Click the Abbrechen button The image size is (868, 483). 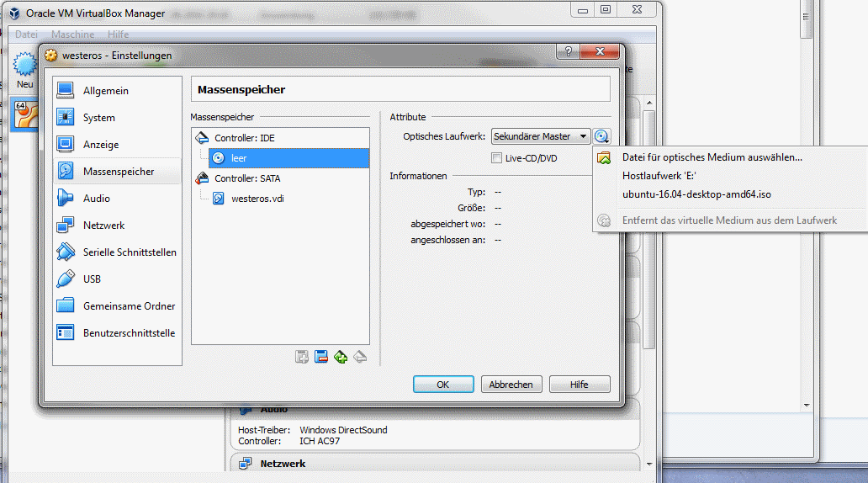click(x=511, y=385)
